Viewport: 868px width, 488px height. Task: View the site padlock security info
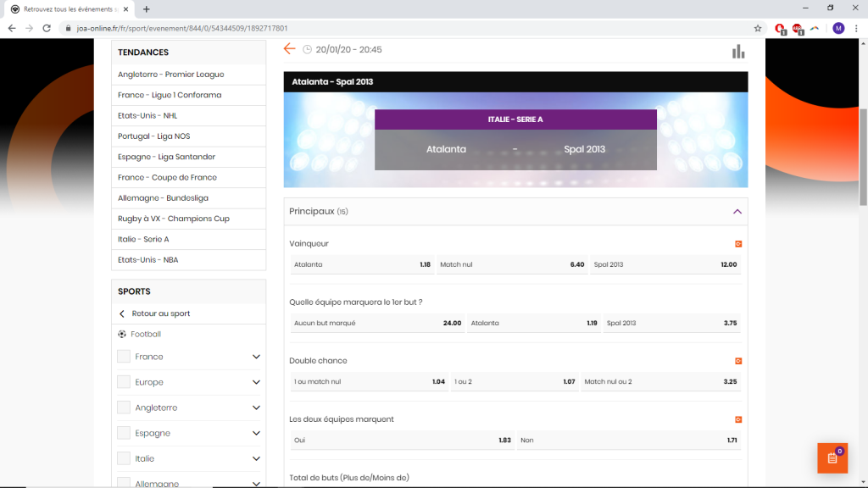click(x=68, y=28)
